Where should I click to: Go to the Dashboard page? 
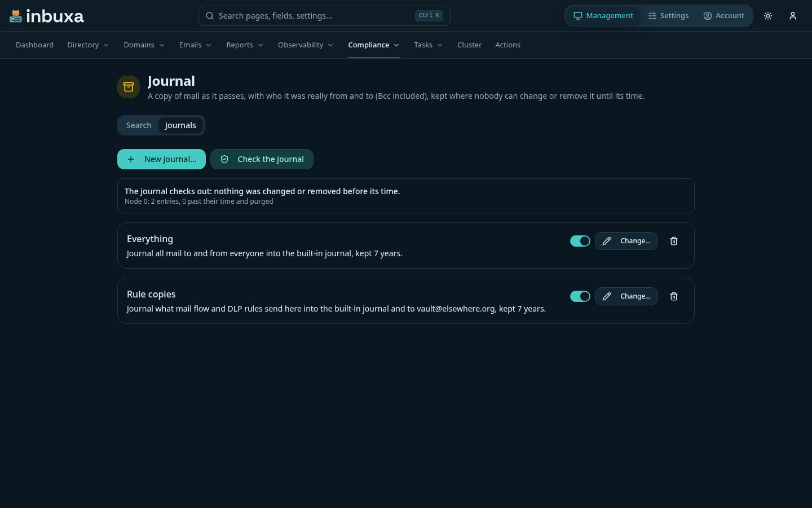(35, 45)
